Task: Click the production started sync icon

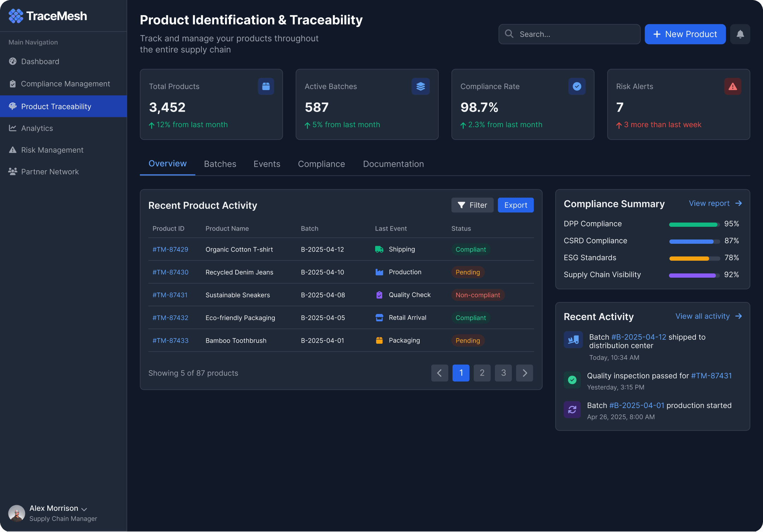Action: pos(572,409)
